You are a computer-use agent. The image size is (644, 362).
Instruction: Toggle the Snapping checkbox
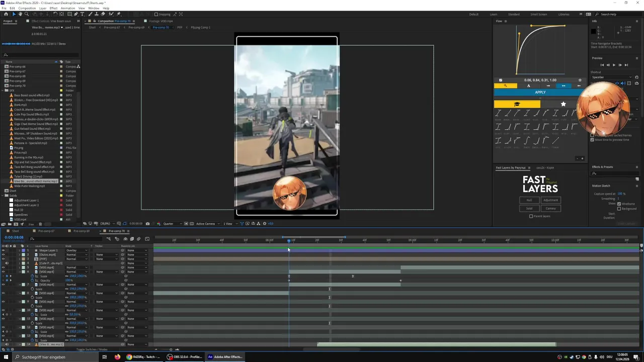156,14
